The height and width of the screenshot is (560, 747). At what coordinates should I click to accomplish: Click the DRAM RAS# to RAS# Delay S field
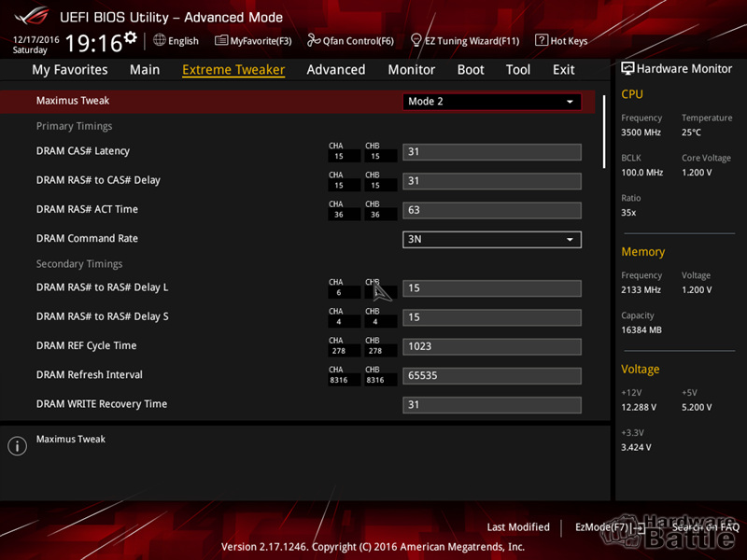point(492,317)
